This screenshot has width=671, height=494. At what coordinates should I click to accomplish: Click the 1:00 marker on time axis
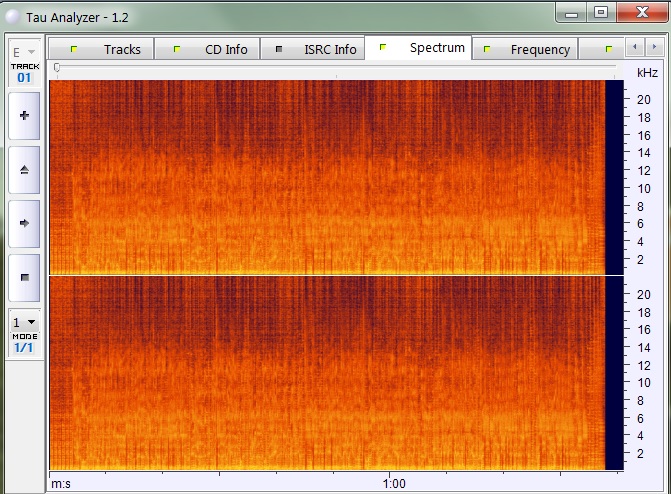(x=394, y=484)
